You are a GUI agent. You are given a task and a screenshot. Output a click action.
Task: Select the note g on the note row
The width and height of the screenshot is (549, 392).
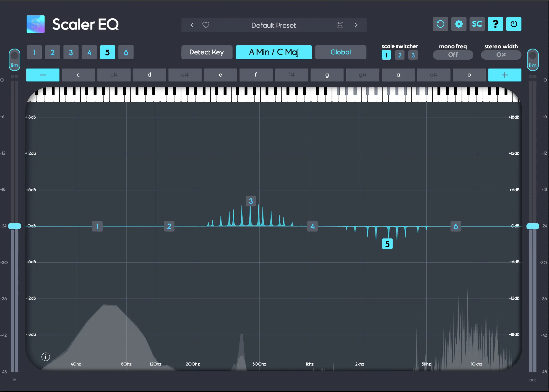click(x=327, y=75)
